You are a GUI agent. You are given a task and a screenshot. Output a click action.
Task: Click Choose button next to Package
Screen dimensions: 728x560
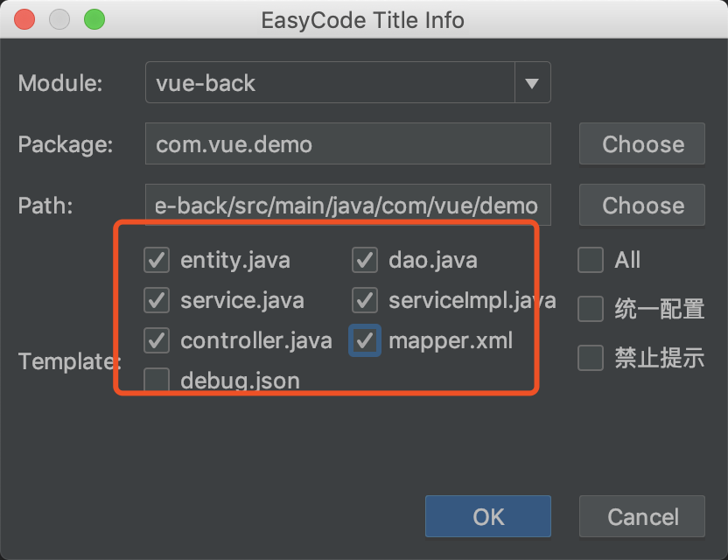(642, 144)
